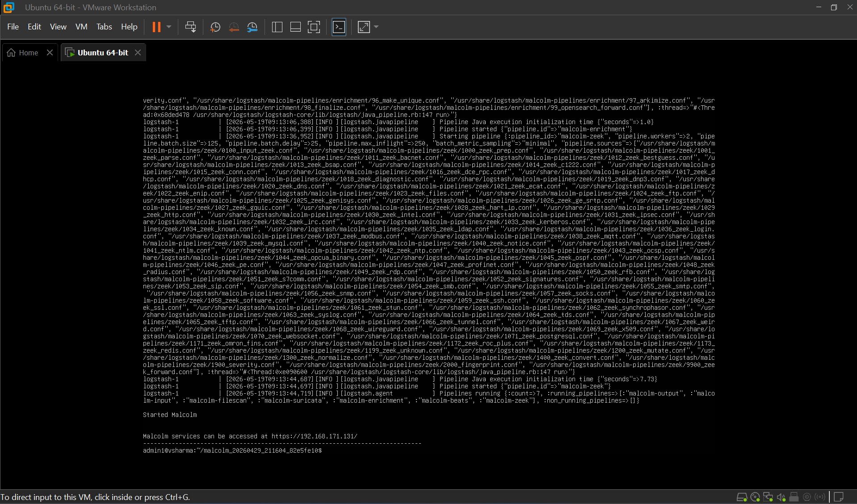This screenshot has height=504, width=857.
Task: Click the webcam device status icon
Action: coord(807,497)
